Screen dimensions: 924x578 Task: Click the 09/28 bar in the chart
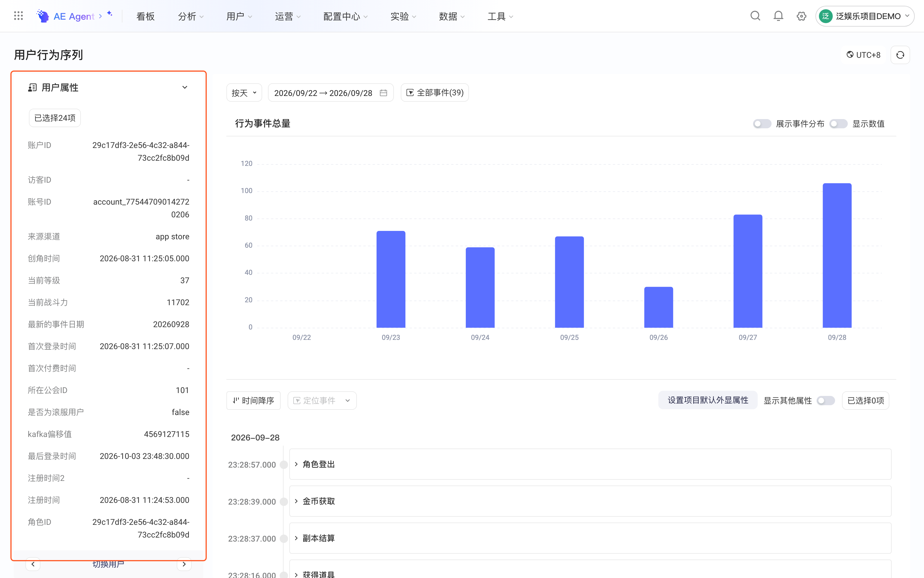tap(837, 255)
